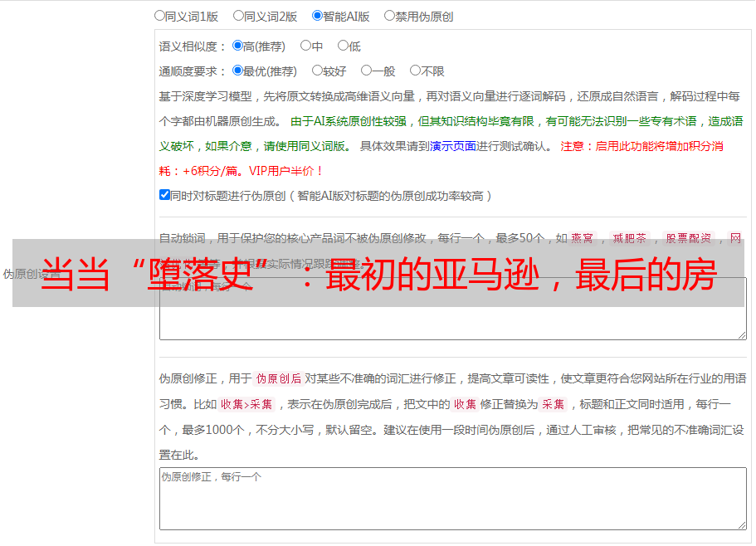Choose 最优(推荐) for 通顺度要求
Viewport: 756px width, 546px height.
tap(237, 71)
